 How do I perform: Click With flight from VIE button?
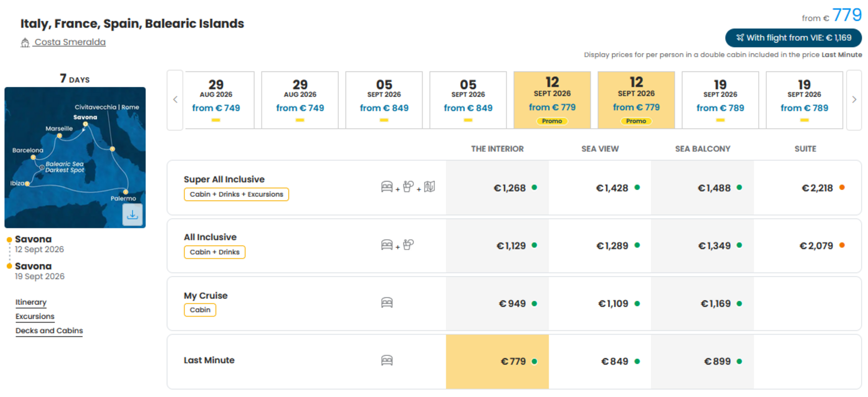[x=794, y=38]
